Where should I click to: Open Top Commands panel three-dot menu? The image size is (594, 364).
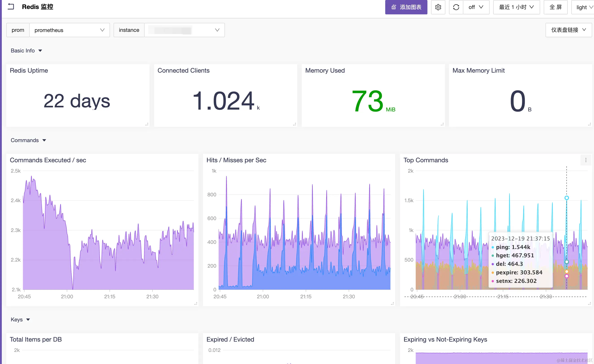pos(586,160)
